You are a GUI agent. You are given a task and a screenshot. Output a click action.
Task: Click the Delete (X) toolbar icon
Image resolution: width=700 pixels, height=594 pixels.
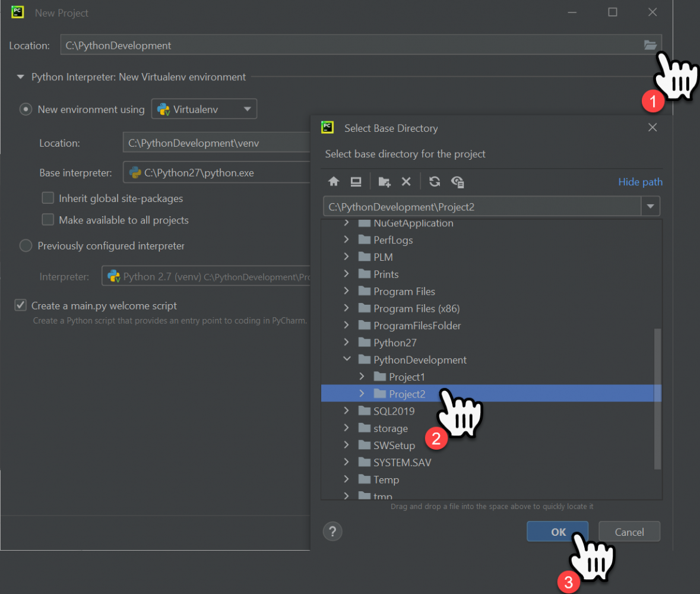pos(406,182)
